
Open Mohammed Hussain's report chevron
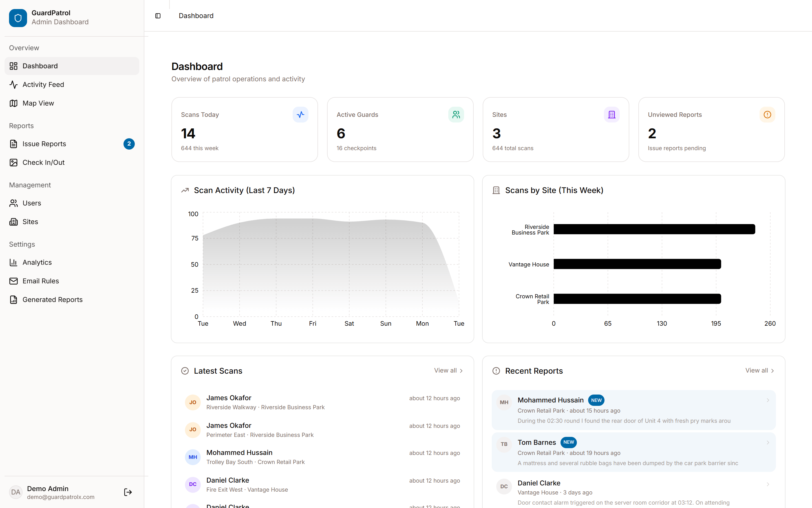click(768, 400)
